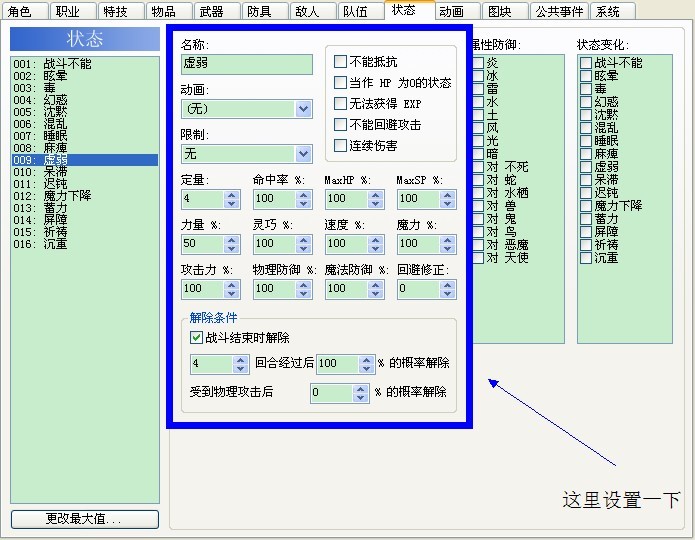The height and width of the screenshot is (540, 695).
Task: Adjust the MaxHP % spinner arrows
Action: tap(375, 199)
